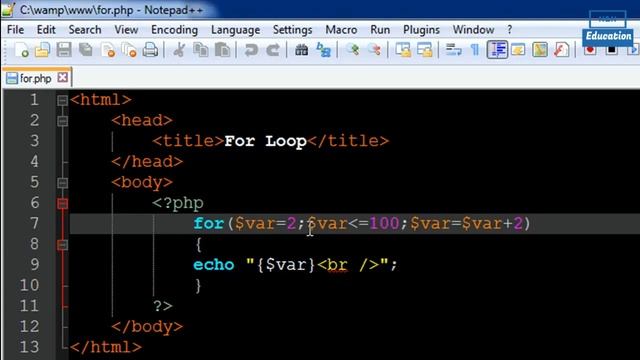Toggle synchronize vertical scrolling
The width and height of the screenshot is (640, 360).
403,50
